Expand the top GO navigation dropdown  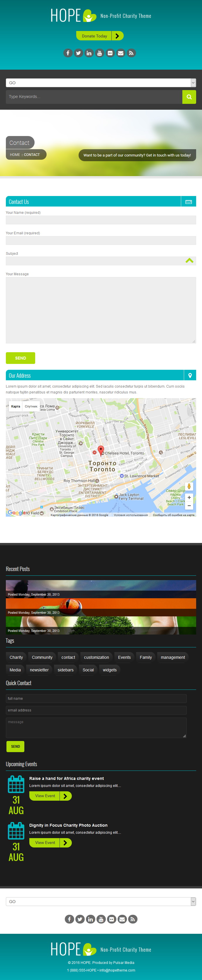pos(101,82)
